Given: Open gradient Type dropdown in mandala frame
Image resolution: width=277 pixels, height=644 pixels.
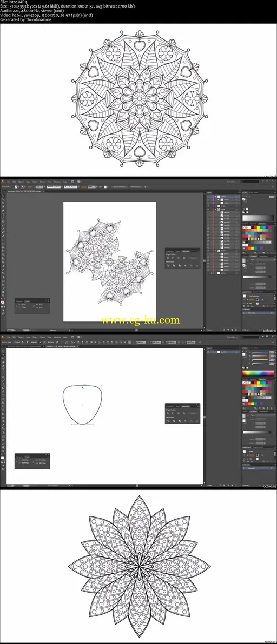Looking at the screenshot, I should click(x=266, y=259).
